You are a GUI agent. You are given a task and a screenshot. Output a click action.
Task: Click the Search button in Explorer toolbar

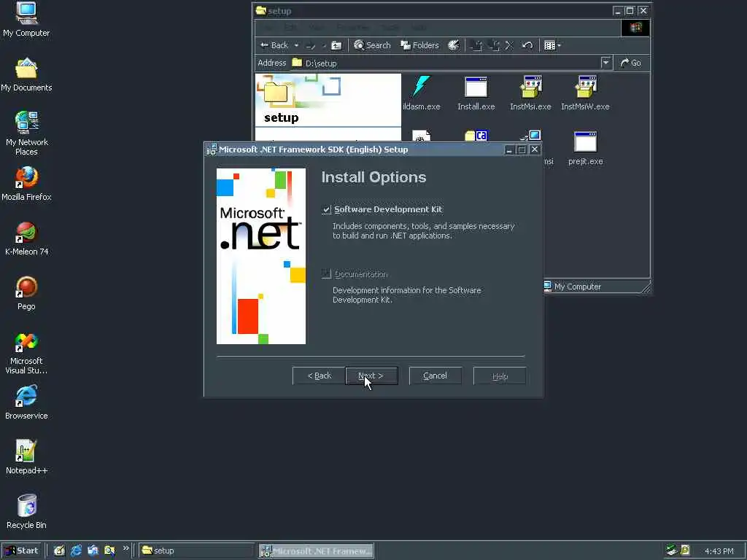click(372, 45)
